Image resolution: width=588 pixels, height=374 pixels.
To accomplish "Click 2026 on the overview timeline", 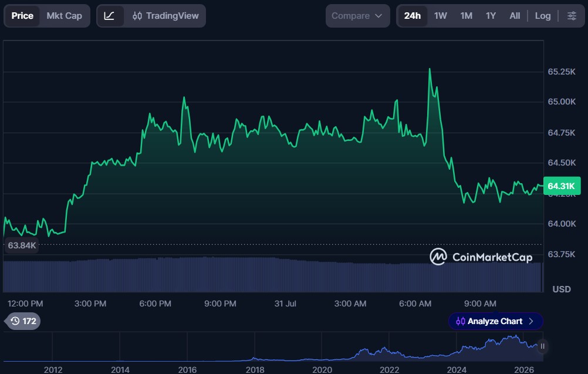I will [524, 370].
